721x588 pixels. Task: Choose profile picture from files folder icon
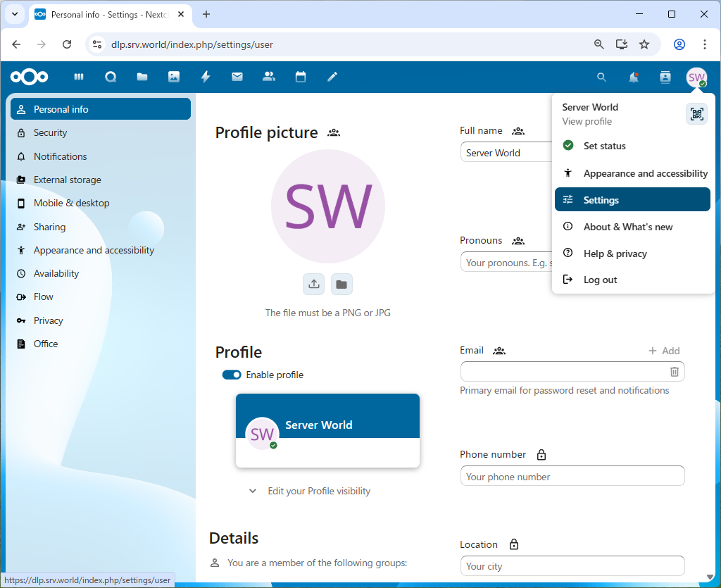341,284
